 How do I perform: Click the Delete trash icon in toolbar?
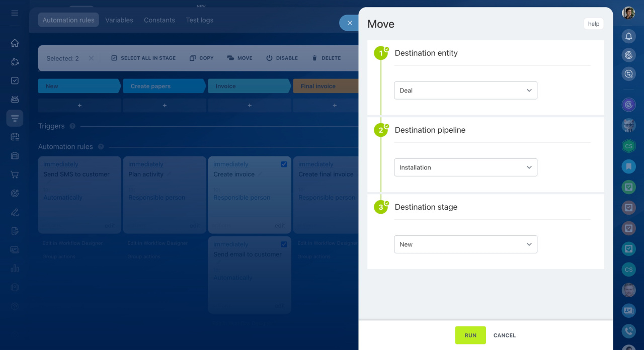click(x=314, y=58)
